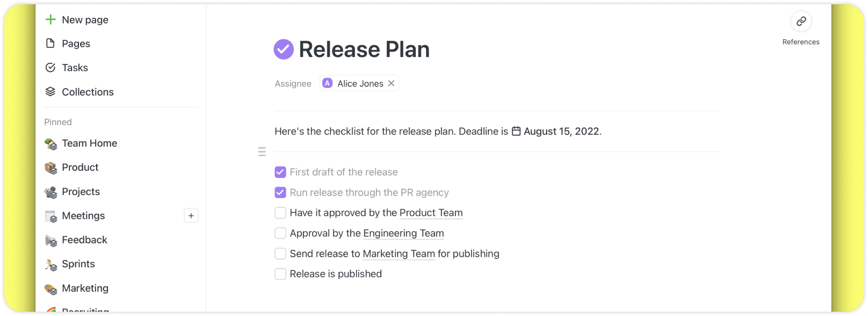Screen dimensions: 868x316
Task: Open the Marketing Team link
Action: click(399, 254)
